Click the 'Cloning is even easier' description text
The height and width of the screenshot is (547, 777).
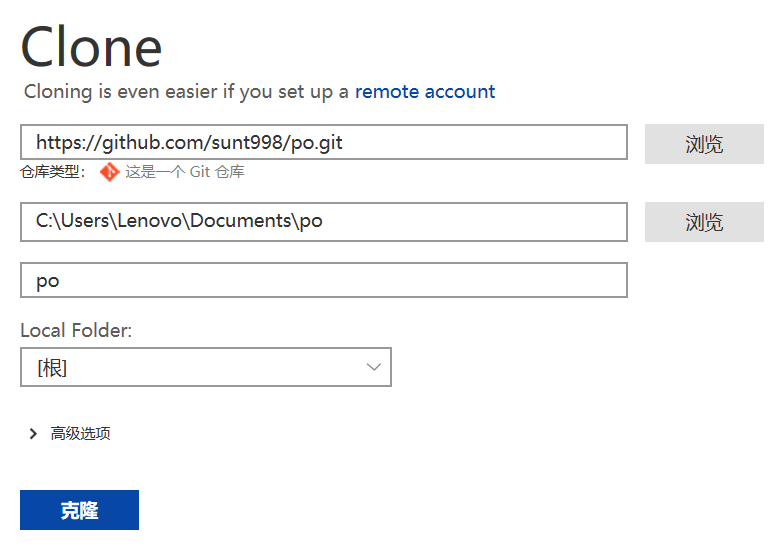point(186,92)
